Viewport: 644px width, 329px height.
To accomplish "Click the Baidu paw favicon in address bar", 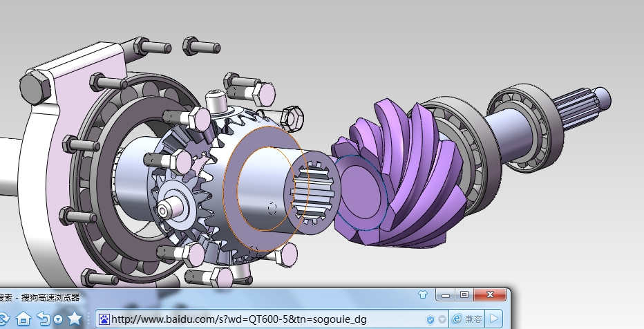I will (104, 319).
